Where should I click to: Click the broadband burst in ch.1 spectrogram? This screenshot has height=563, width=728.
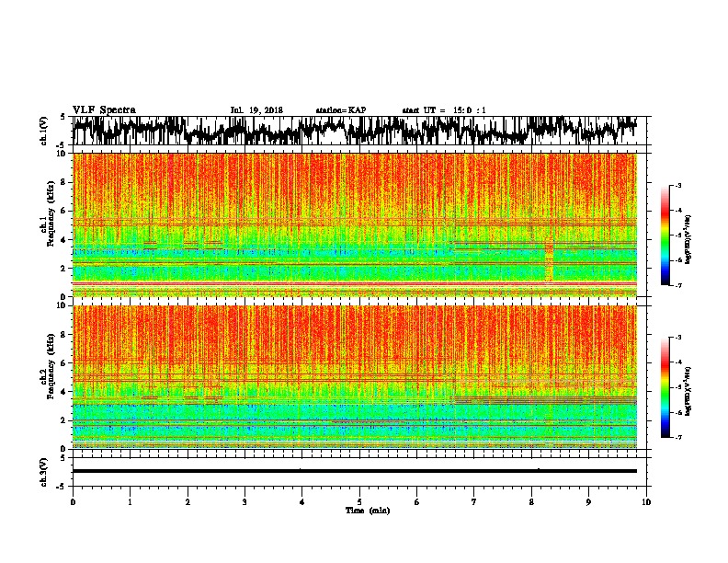550,258
